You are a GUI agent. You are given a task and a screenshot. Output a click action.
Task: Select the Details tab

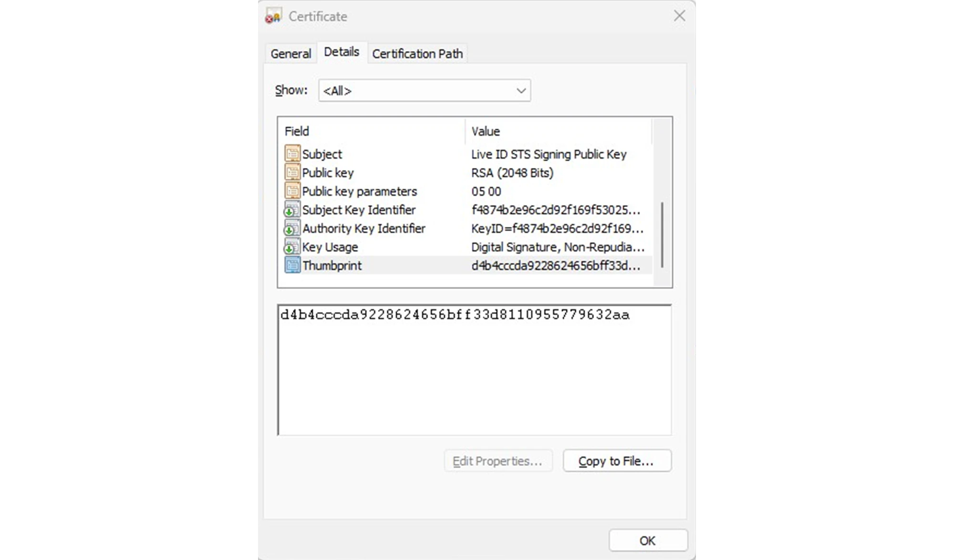[342, 52]
